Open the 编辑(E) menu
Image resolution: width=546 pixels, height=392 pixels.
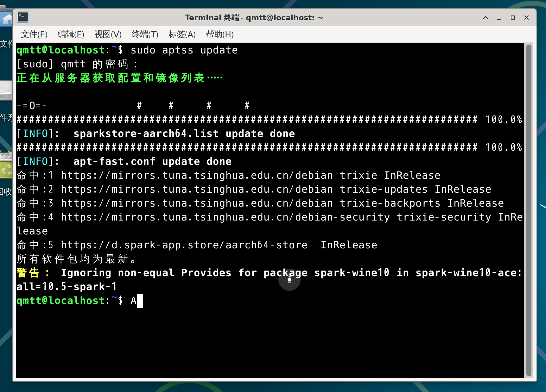coord(71,34)
